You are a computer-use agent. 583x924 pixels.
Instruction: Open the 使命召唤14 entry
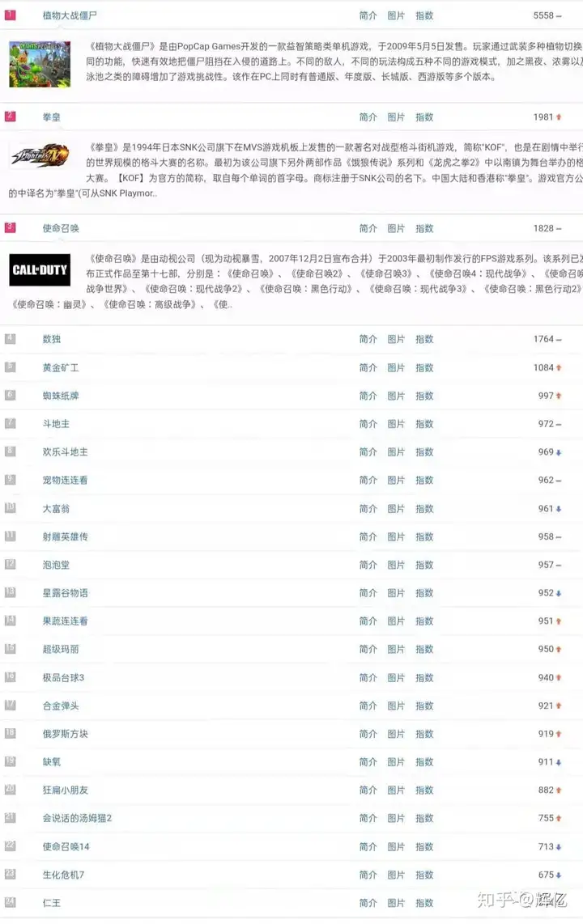(66, 847)
